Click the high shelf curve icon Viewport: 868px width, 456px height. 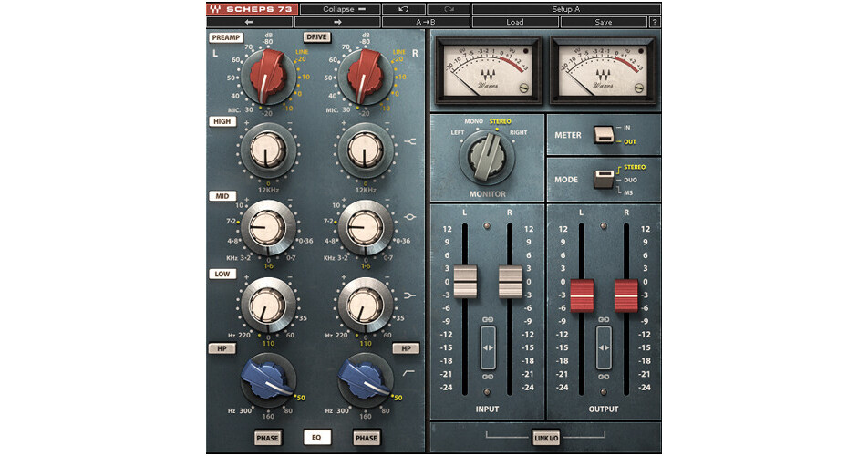coord(410,142)
